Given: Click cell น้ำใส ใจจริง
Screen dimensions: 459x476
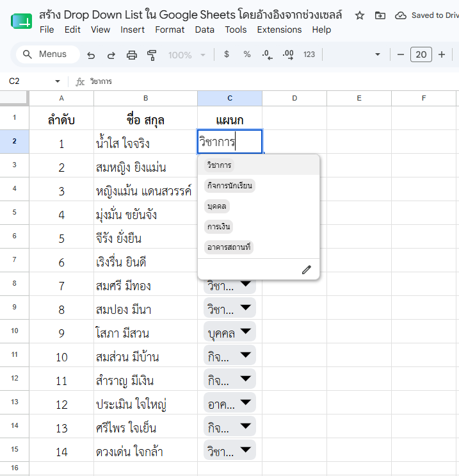Looking at the screenshot, I should (x=145, y=142).
